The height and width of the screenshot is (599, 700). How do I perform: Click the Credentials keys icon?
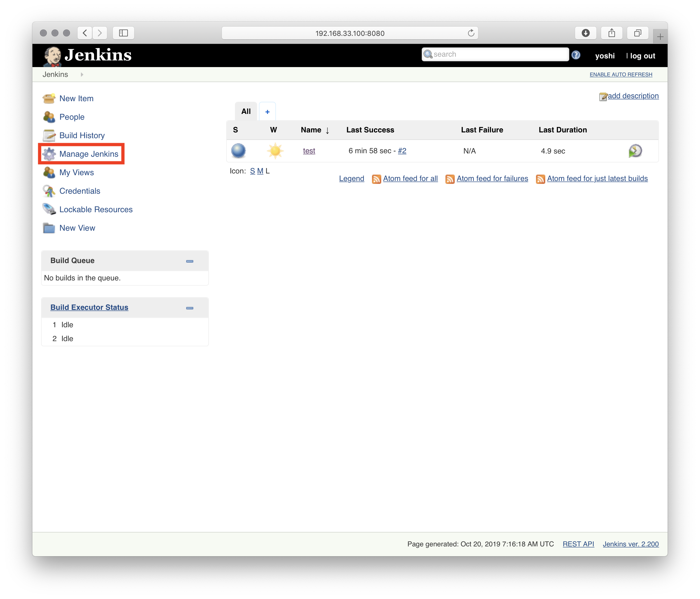(49, 191)
